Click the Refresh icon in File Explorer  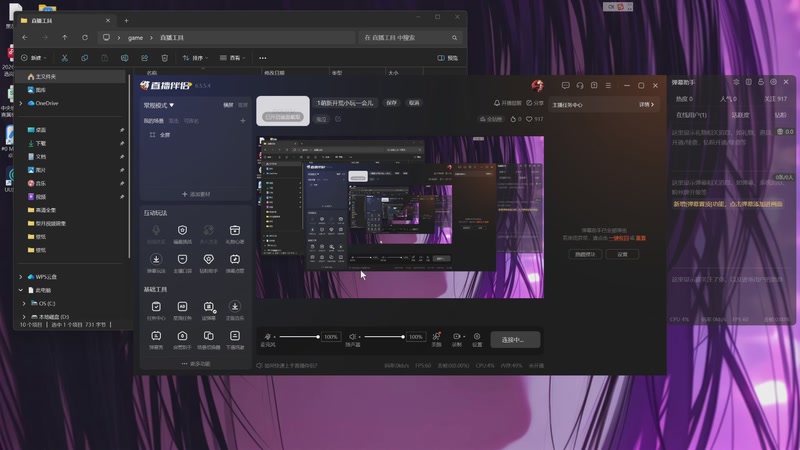pos(85,37)
